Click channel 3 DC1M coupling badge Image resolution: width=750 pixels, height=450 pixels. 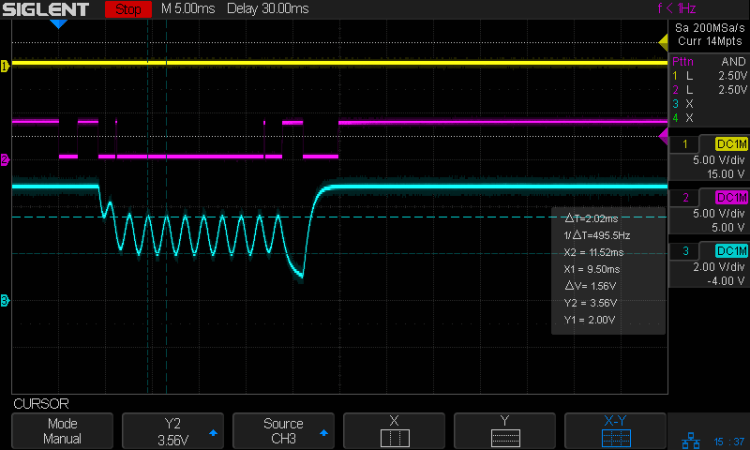point(731,251)
